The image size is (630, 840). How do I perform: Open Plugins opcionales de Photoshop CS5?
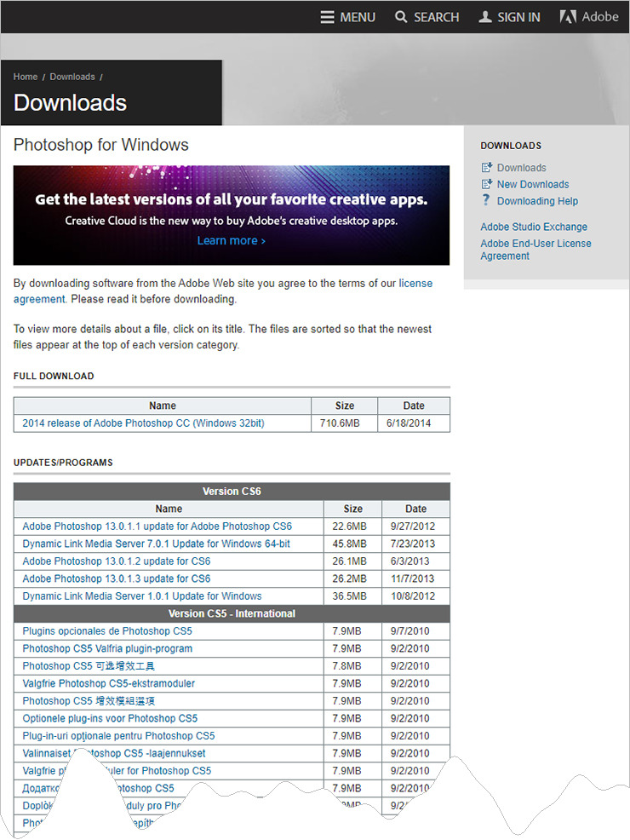click(x=107, y=631)
